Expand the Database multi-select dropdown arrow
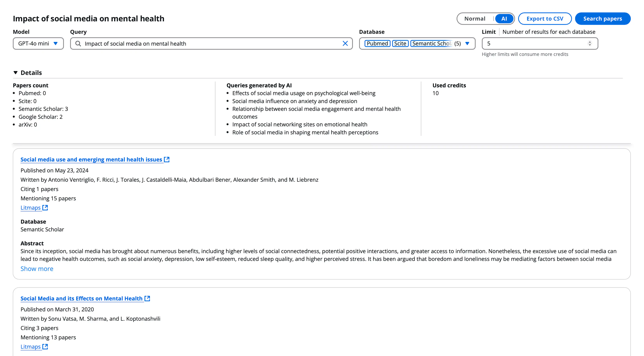The image size is (644, 356). (467, 44)
